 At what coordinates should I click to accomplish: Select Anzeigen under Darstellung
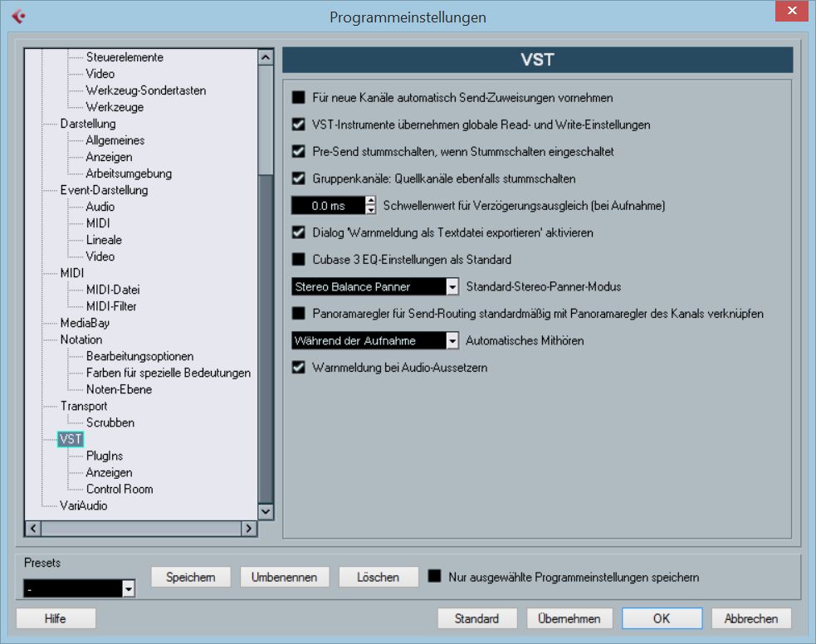[110, 157]
